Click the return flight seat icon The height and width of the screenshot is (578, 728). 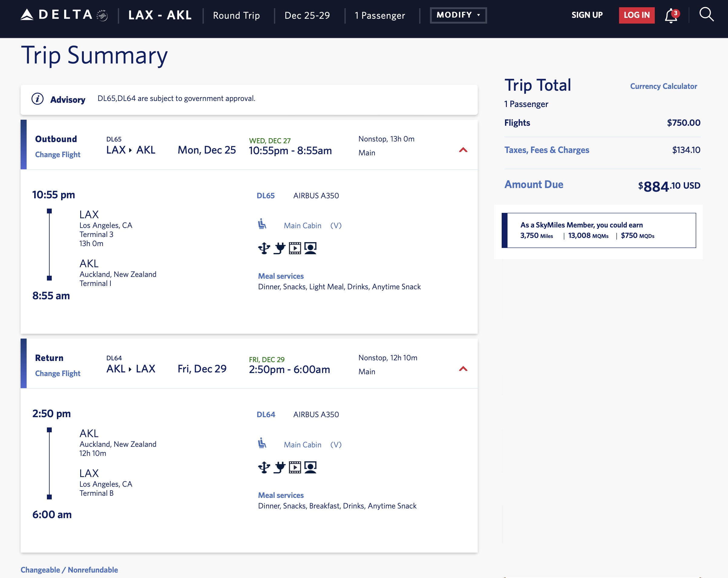262,443
